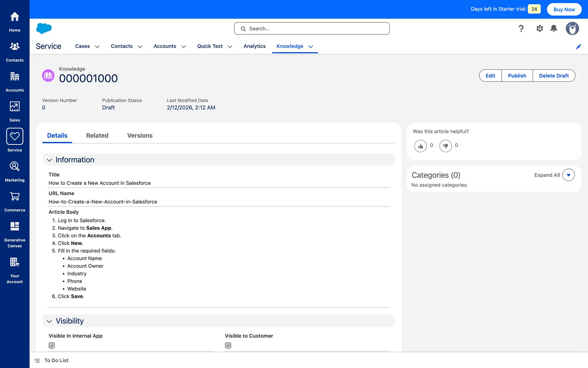The width and height of the screenshot is (588, 368).
Task: Toggle Visible In Internal App checkbox
Action: (52, 345)
